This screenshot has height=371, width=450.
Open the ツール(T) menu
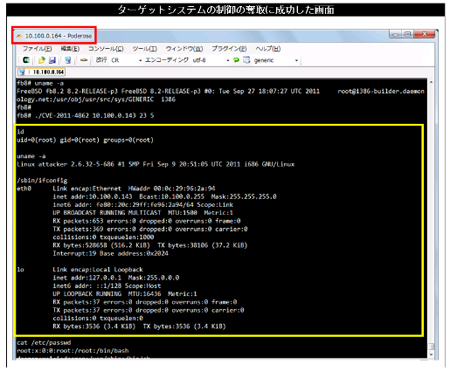pos(145,49)
